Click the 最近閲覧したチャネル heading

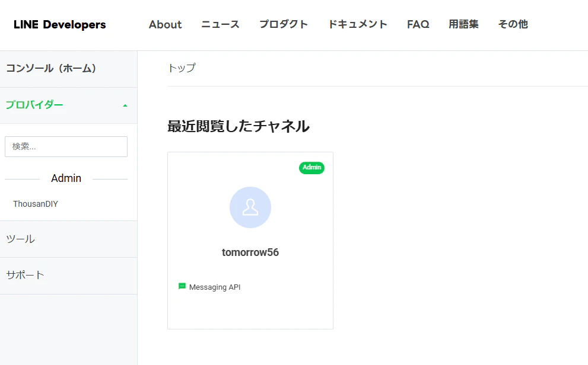[x=239, y=126]
